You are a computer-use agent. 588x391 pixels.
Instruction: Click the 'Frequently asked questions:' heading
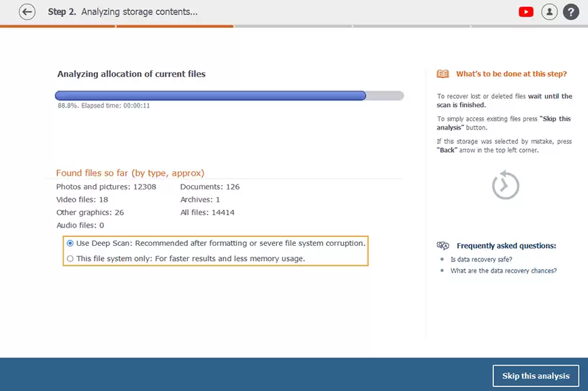point(506,246)
